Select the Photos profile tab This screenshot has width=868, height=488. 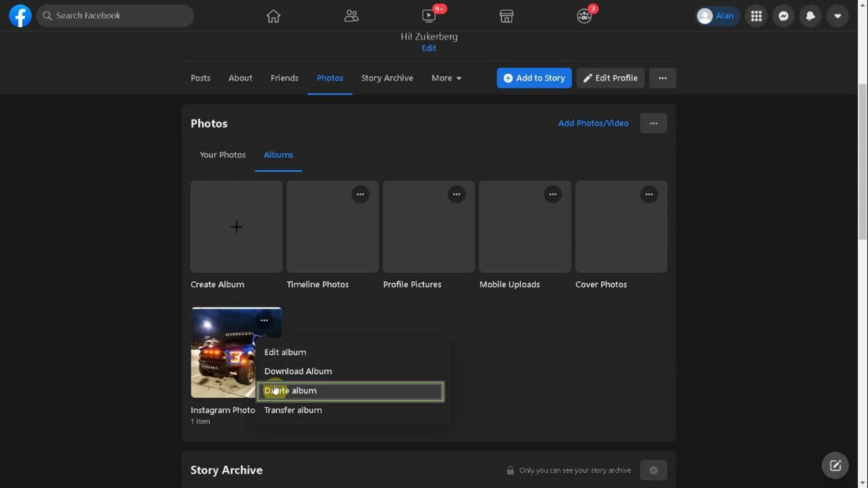tap(330, 78)
